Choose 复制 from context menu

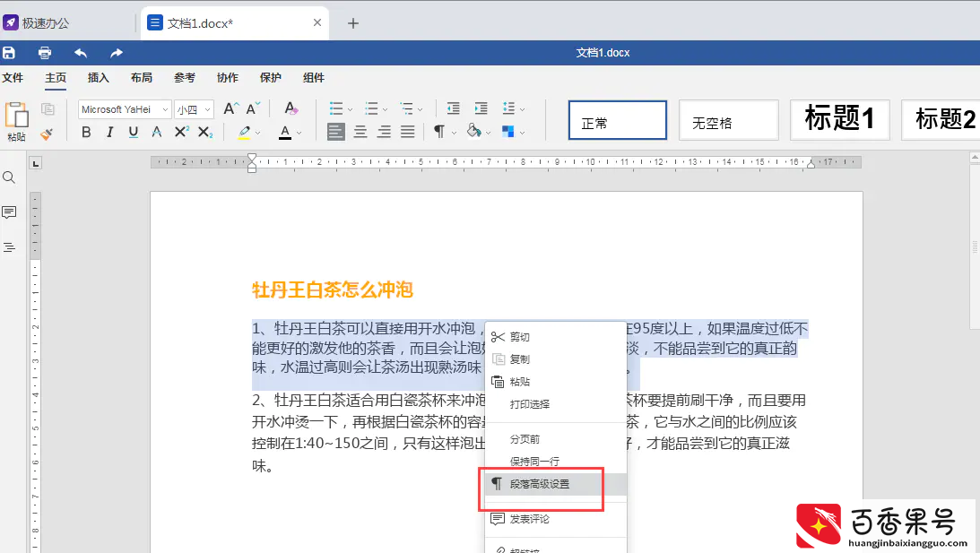click(x=556, y=359)
